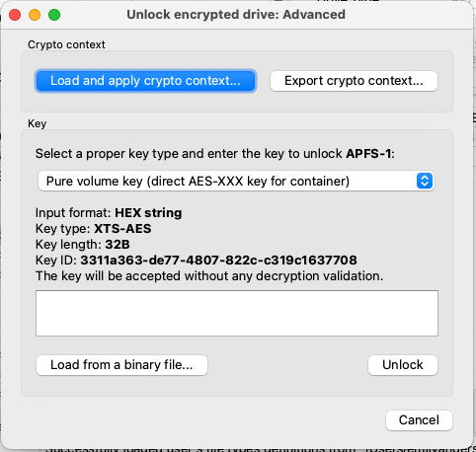Click the Unlock encrypted drive: Advanced title
This screenshot has height=452, width=476.
coord(236,15)
